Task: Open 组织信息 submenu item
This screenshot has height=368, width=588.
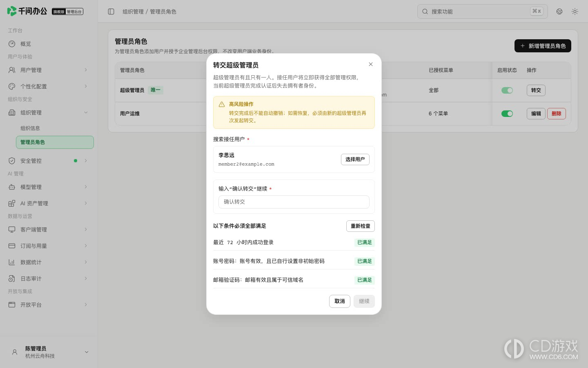Action: pyautogui.click(x=55, y=128)
